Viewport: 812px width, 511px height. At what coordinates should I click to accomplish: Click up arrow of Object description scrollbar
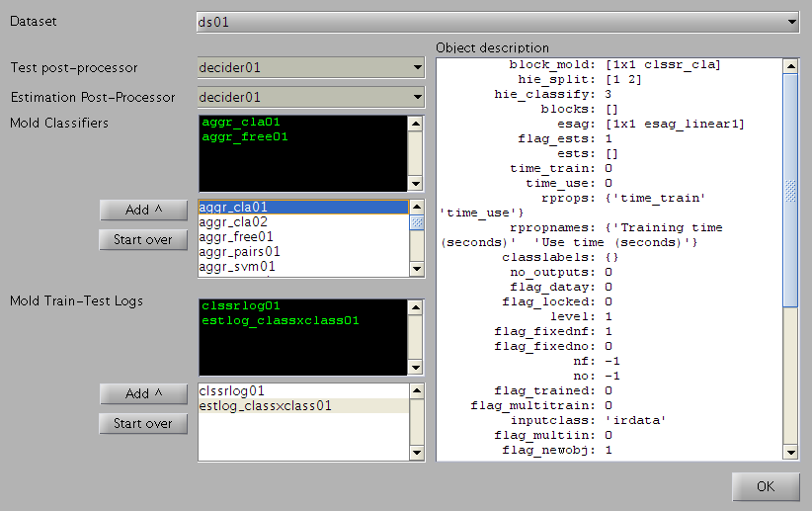(x=790, y=66)
